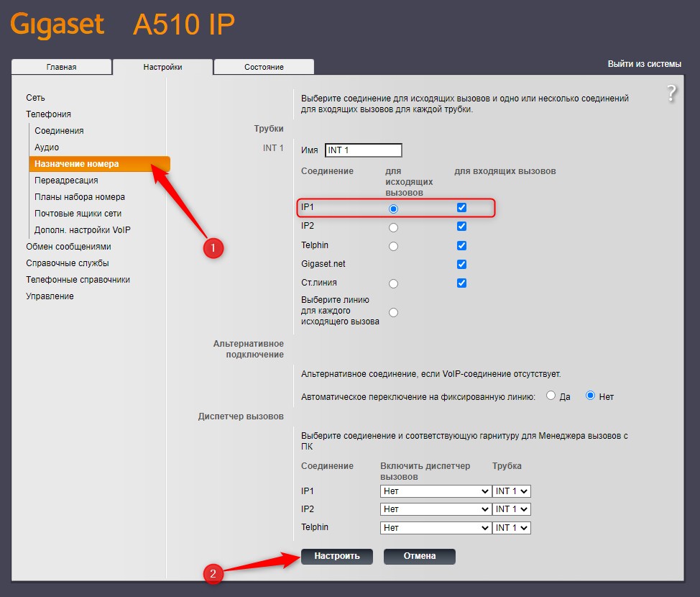700x597 pixels.
Task: Choose line selection for each outgoing call
Action: point(393,312)
